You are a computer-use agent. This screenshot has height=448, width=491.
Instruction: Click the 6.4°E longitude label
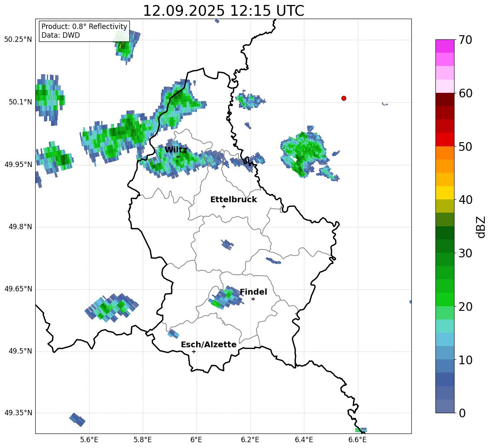click(x=304, y=440)
